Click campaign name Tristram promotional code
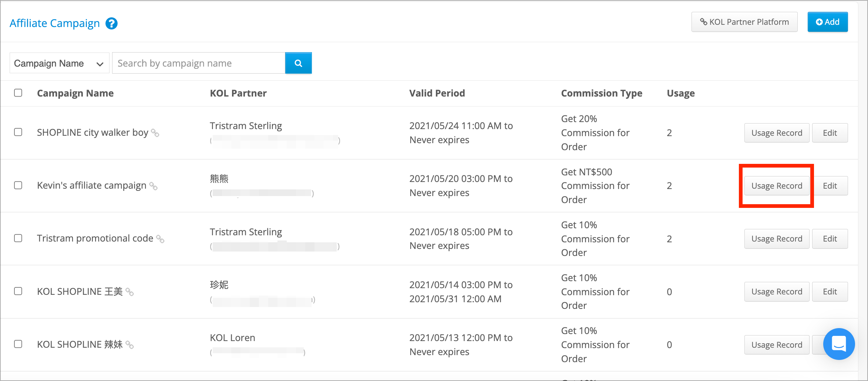 [95, 238]
